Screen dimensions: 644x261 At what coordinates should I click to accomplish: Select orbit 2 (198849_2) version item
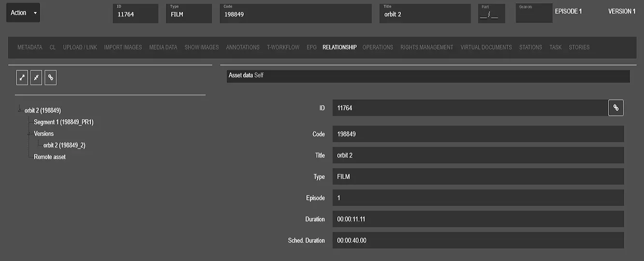point(64,145)
